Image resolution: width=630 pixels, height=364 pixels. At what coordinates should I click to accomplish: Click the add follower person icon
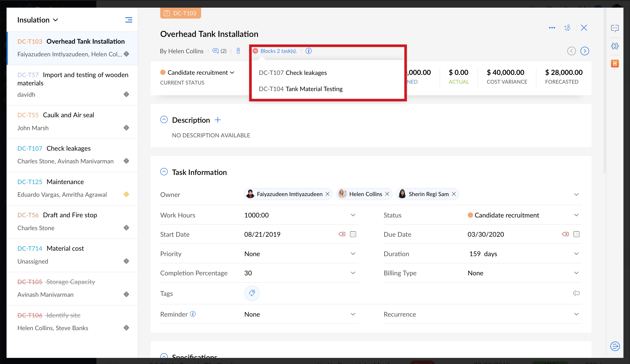pos(567,28)
